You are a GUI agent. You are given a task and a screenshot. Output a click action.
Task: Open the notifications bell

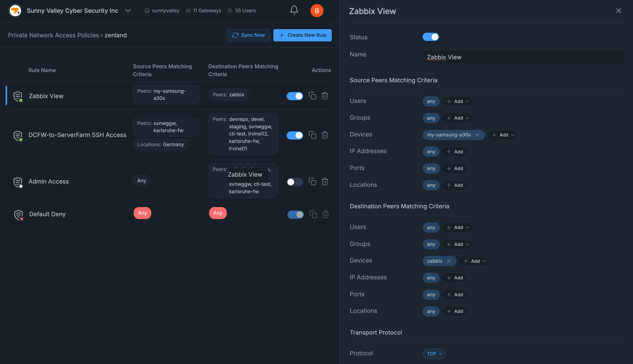click(294, 10)
